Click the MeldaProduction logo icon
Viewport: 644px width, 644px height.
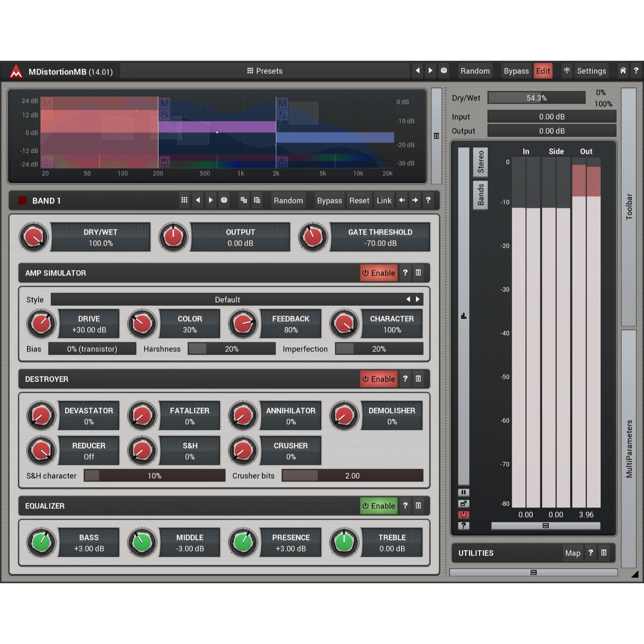[16, 71]
